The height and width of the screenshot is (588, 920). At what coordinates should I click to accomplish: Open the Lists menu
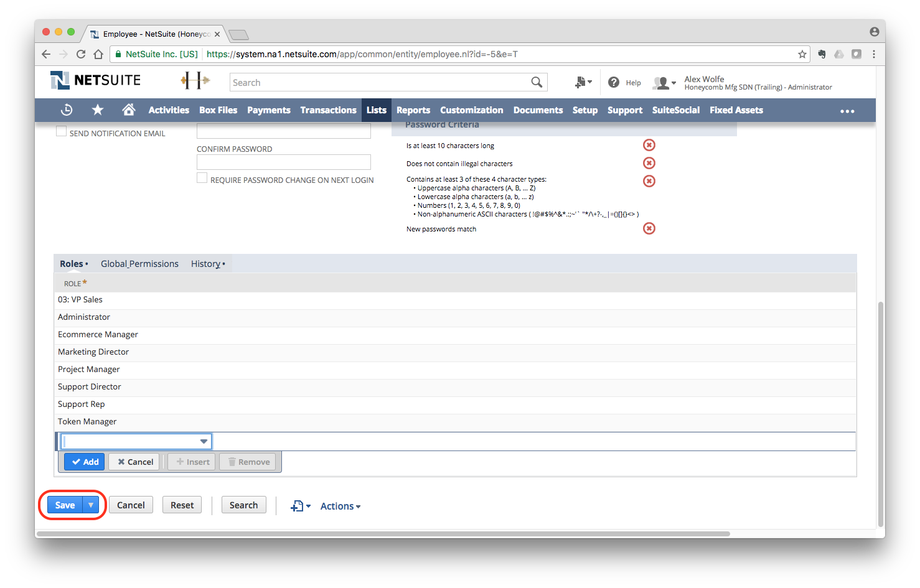coord(377,110)
